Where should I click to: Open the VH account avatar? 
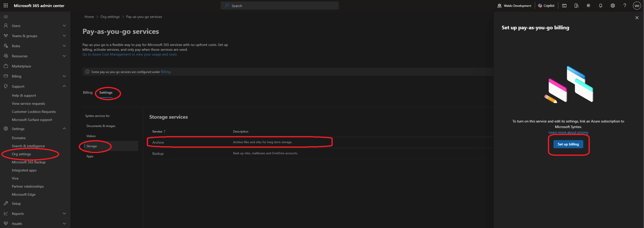(637, 6)
